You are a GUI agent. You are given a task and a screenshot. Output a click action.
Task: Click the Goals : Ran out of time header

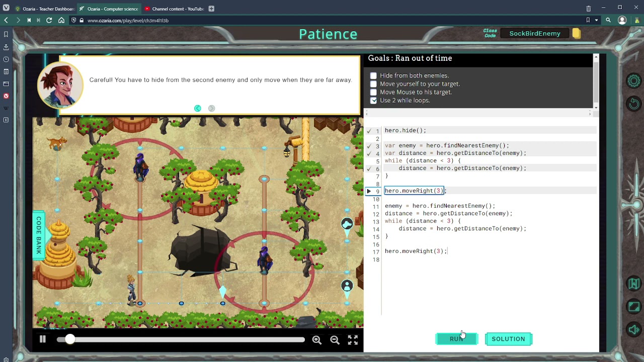coord(410,58)
